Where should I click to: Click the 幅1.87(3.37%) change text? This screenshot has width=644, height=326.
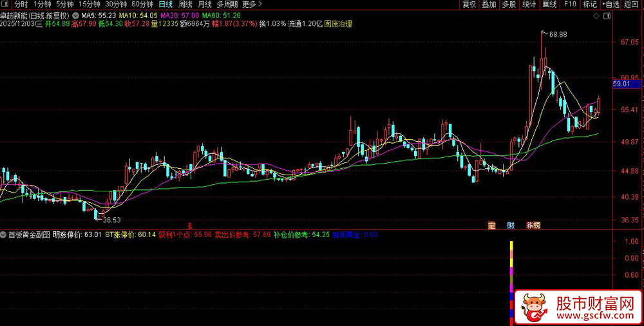234,24
